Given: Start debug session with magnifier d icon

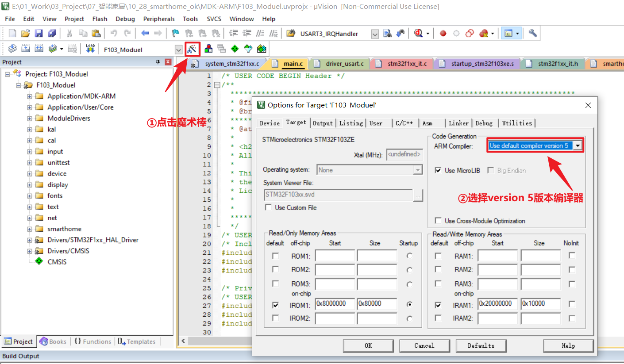Looking at the screenshot, I should pos(418,34).
